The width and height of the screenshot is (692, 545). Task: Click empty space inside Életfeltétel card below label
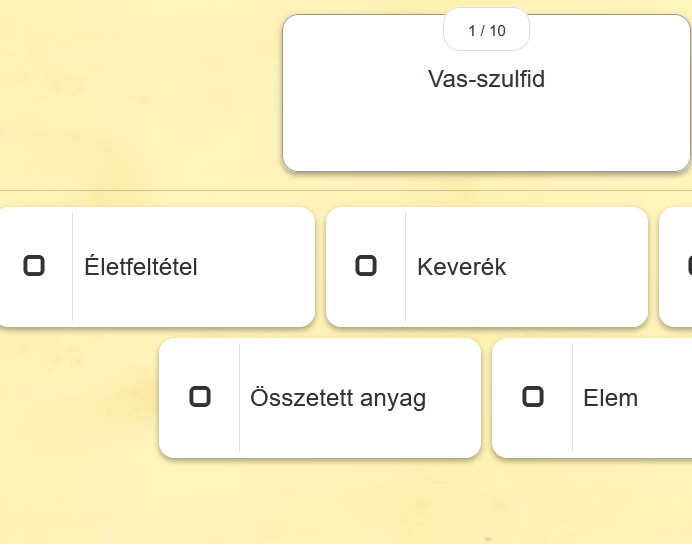click(193, 304)
